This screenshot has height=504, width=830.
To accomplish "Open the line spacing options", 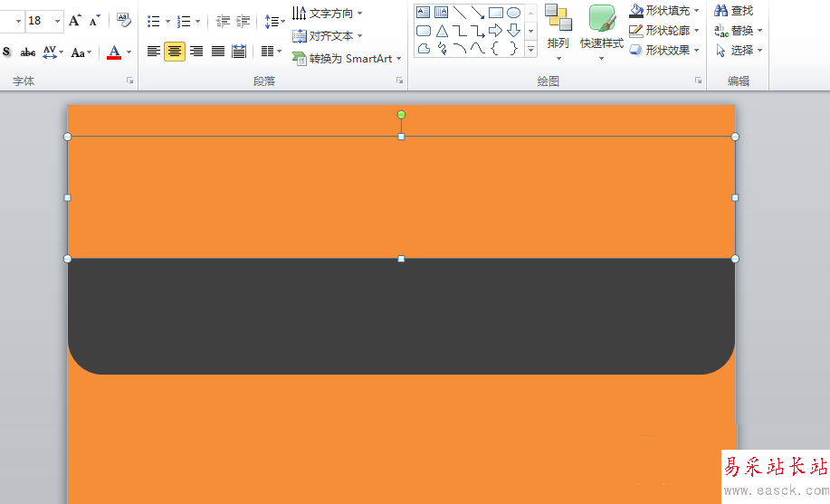I will pyautogui.click(x=274, y=21).
